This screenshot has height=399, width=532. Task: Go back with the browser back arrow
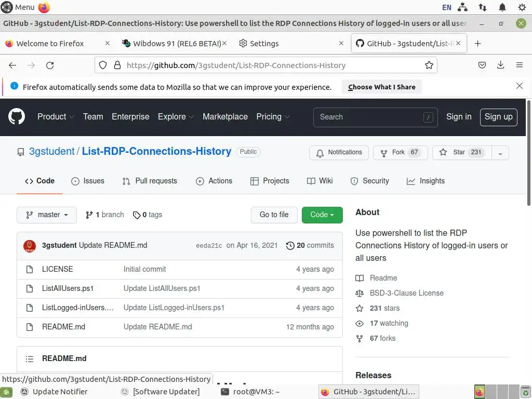(x=12, y=65)
